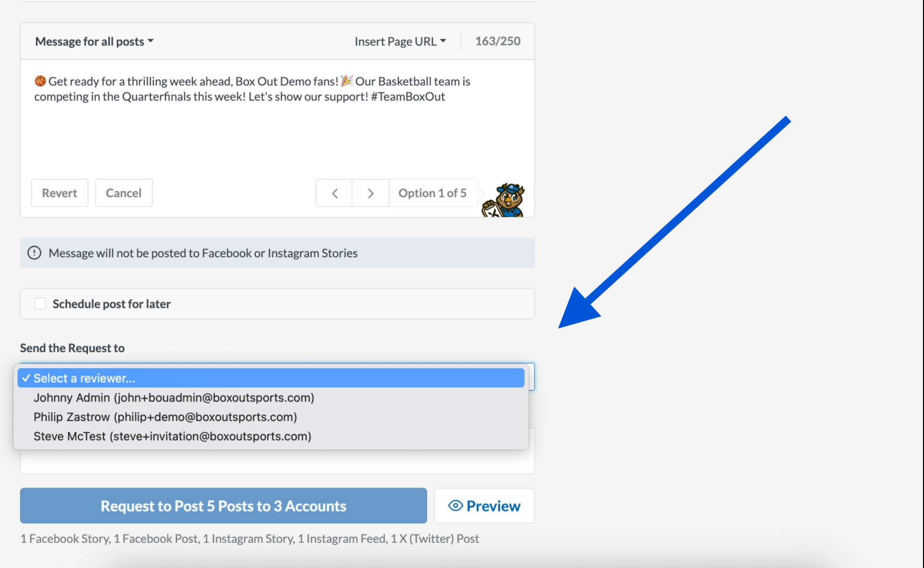
Task: Choose Steve McTest as the reviewer
Action: click(x=172, y=436)
